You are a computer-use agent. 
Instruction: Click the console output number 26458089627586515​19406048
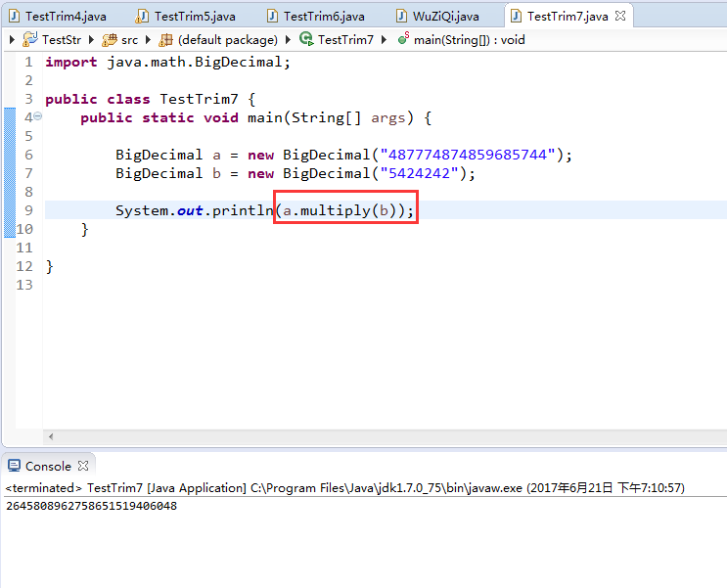(x=91, y=506)
